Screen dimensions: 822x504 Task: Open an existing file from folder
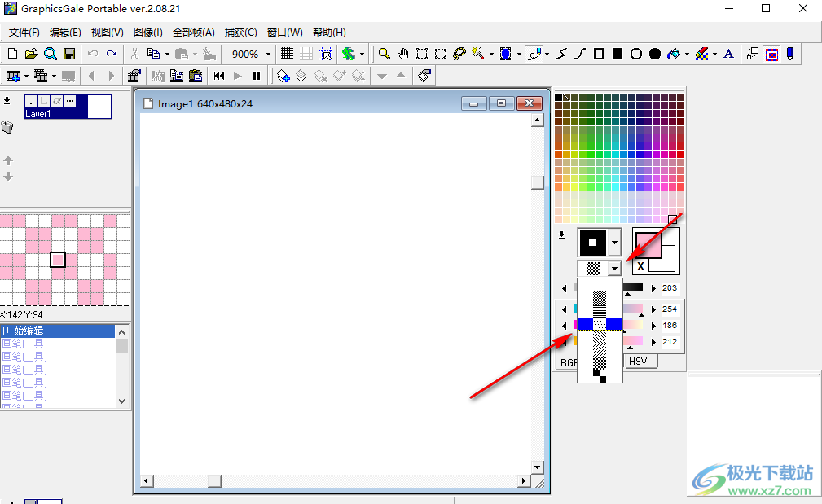(32, 54)
